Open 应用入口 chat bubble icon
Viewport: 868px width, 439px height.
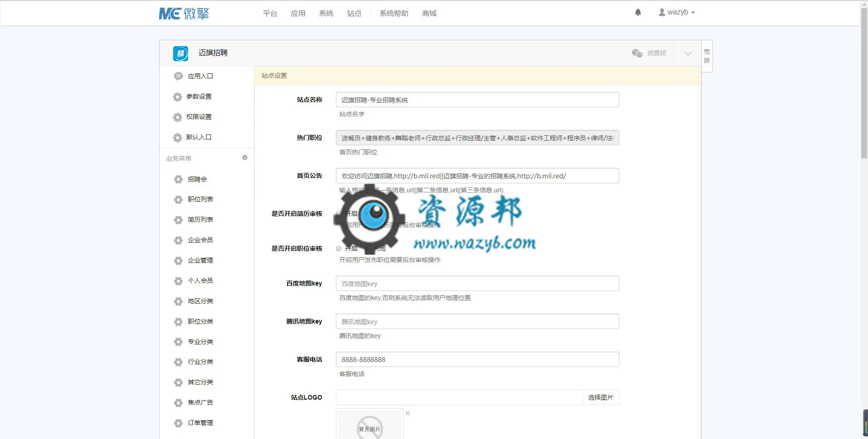[178, 76]
